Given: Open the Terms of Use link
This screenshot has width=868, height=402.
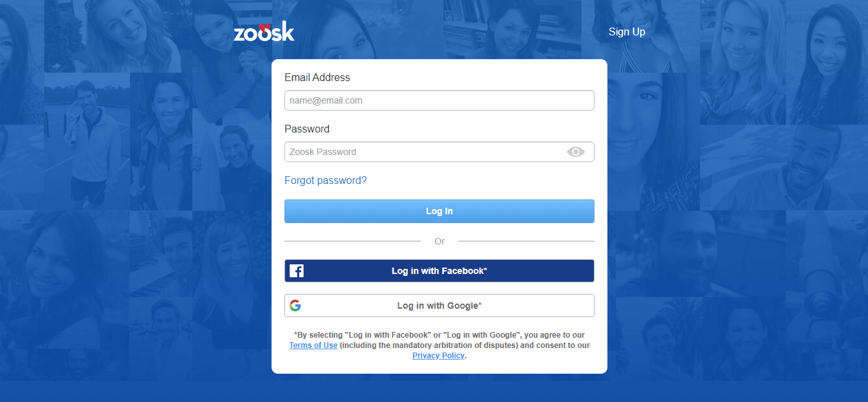Looking at the screenshot, I should (313, 345).
